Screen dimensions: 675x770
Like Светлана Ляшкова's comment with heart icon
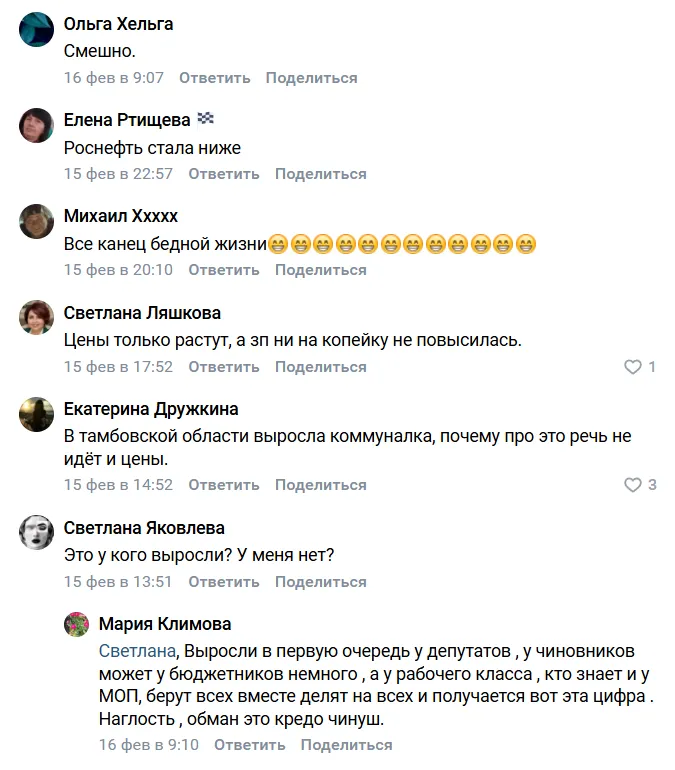tap(632, 367)
